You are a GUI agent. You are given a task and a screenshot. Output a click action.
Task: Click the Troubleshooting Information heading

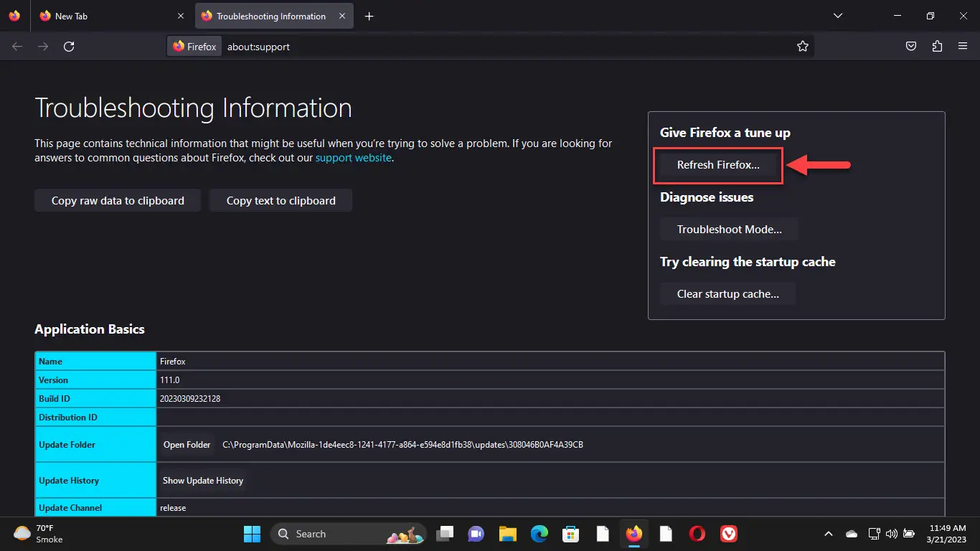(x=193, y=108)
